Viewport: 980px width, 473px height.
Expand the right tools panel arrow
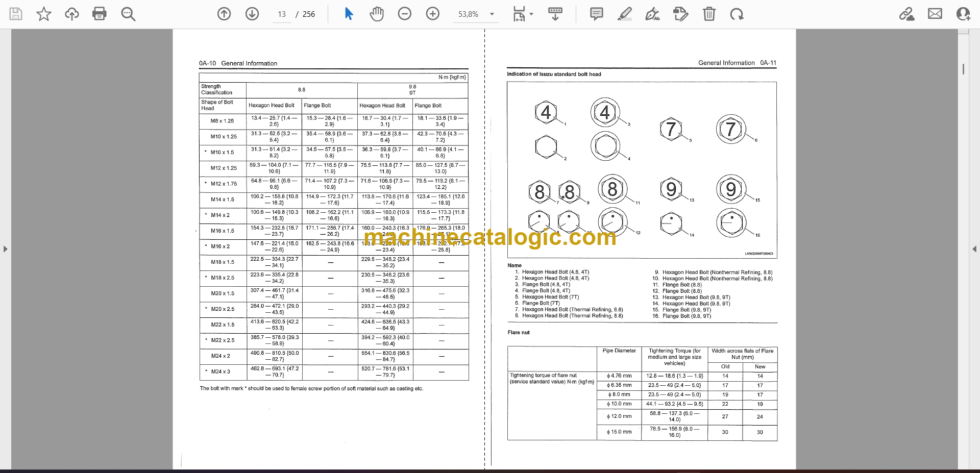pos(974,249)
